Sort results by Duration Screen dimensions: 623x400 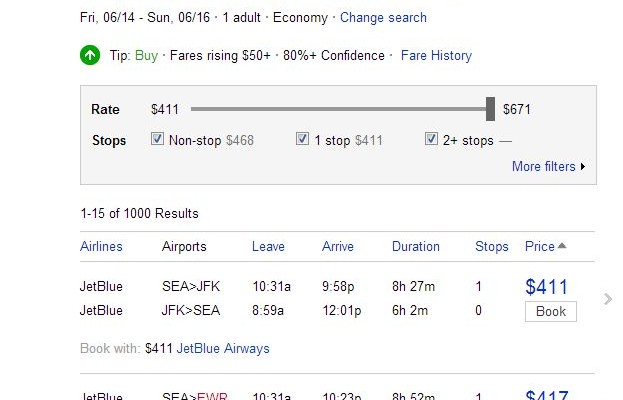(415, 247)
